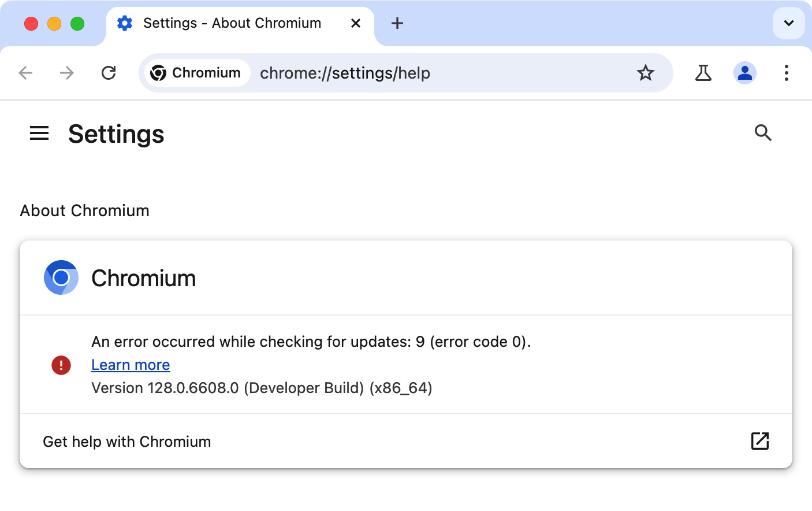Bookmark this page with the star icon
The height and width of the screenshot is (511, 812).
click(645, 73)
